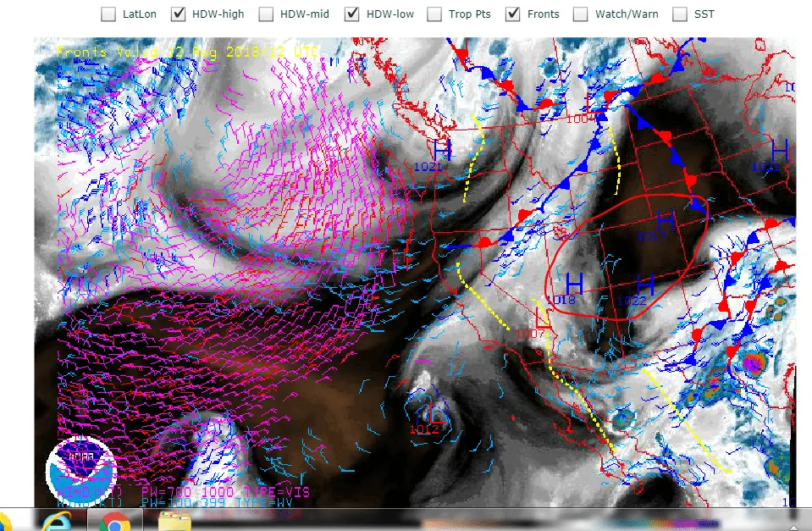
Task: Uncheck the HDW-high winds checkbox
Action: 178,14
